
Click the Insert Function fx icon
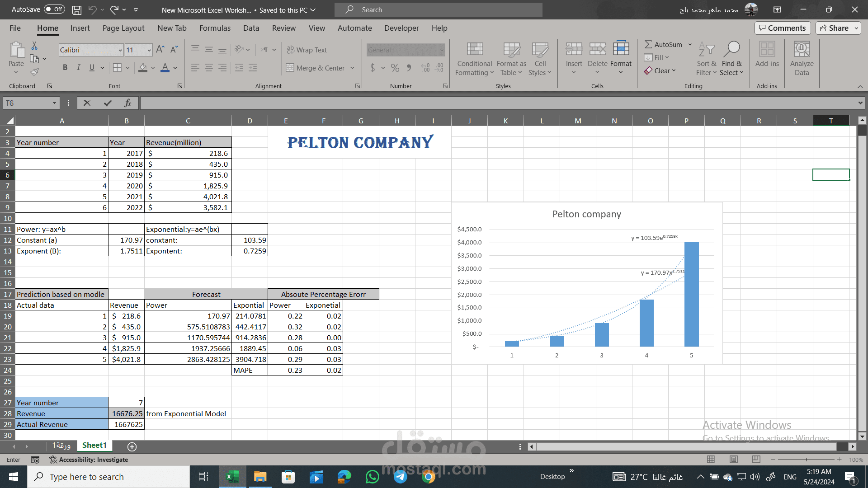[127, 103]
